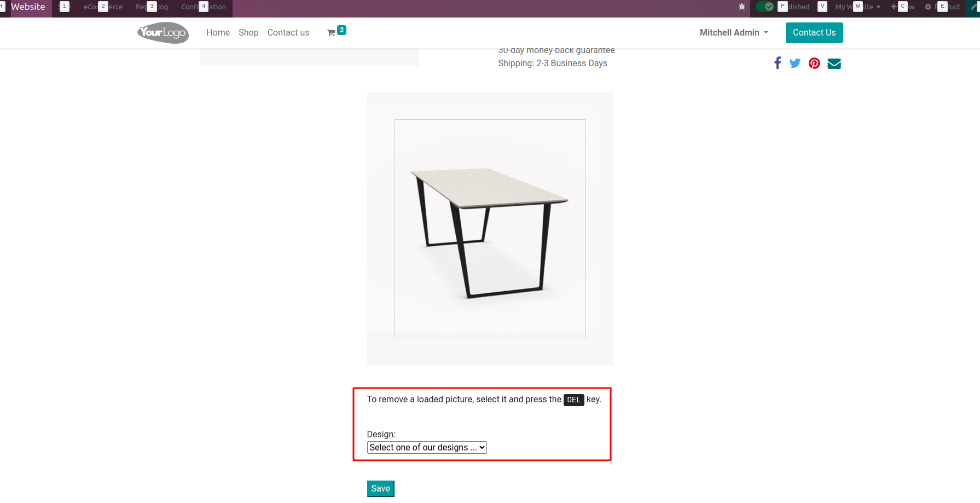Click the Save button
The image size is (980, 503).
380,488
